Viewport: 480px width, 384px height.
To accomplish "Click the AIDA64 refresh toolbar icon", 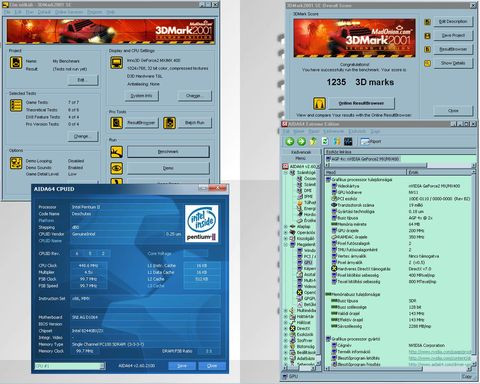I will [325, 141].
